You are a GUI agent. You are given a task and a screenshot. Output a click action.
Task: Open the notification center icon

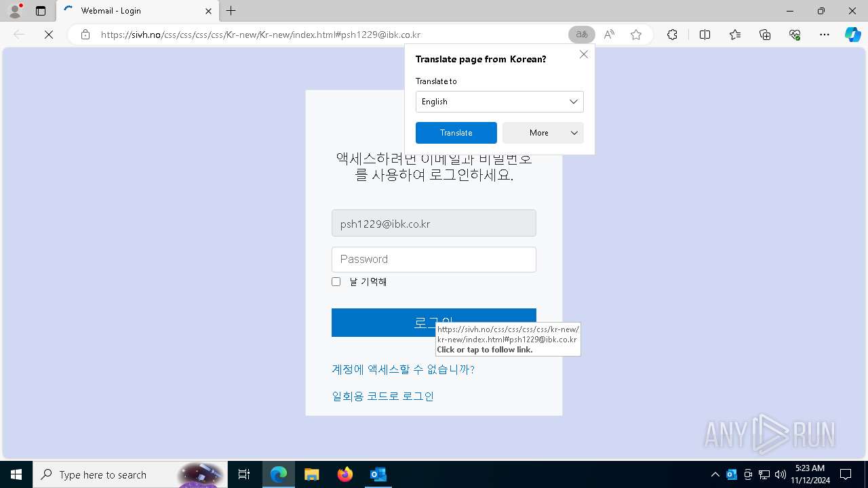[x=846, y=474]
